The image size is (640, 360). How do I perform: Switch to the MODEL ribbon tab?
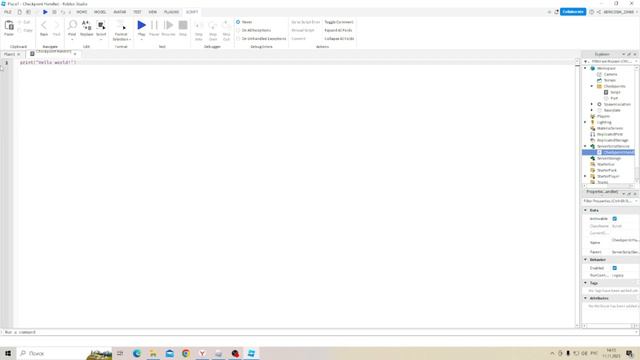tap(100, 12)
